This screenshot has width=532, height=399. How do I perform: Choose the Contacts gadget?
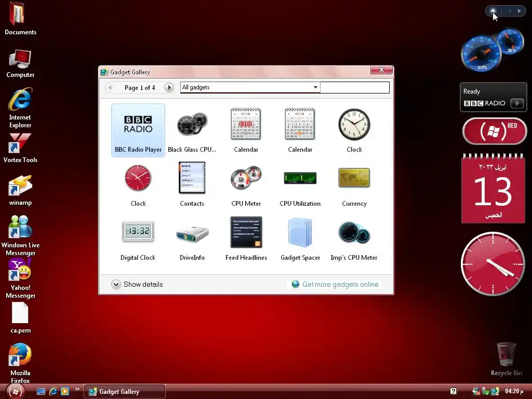pyautogui.click(x=192, y=185)
